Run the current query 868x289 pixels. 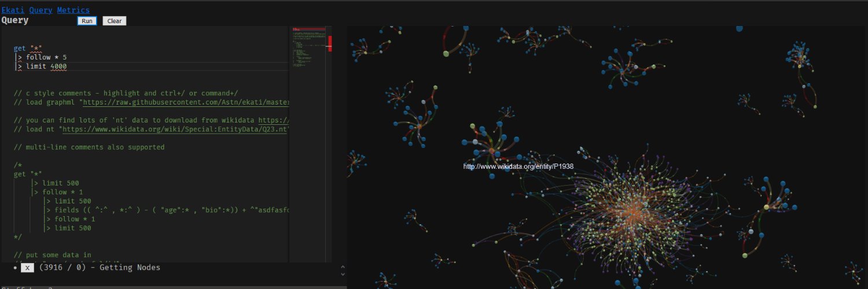pyautogui.click(x=87, y=21)
